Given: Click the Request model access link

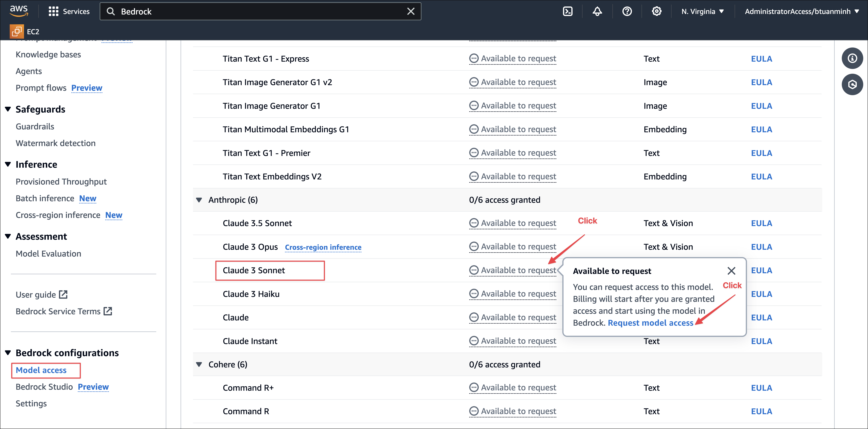Looking at the screenshot, I should 650,323.
